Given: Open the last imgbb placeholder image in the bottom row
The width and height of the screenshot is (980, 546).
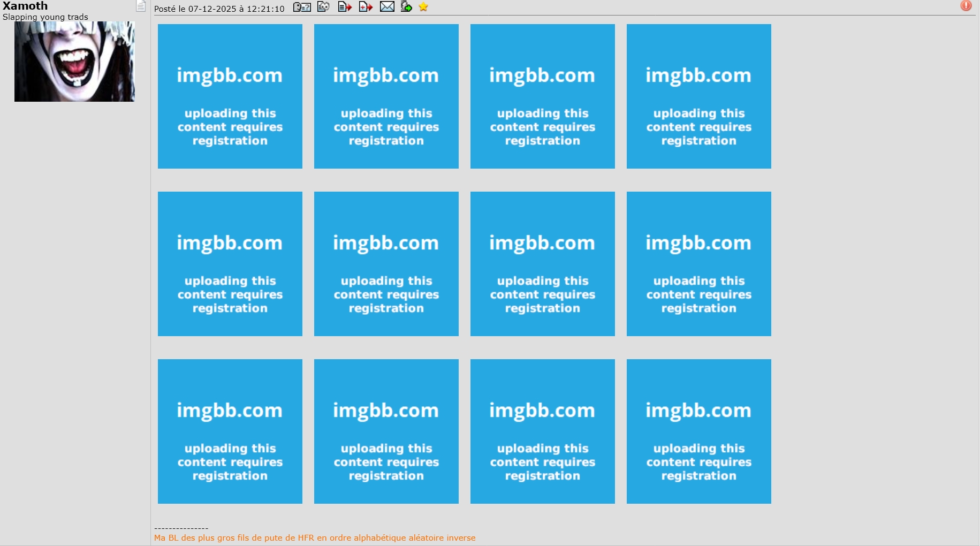Looking at the screenshot, I should click(699, 431).
